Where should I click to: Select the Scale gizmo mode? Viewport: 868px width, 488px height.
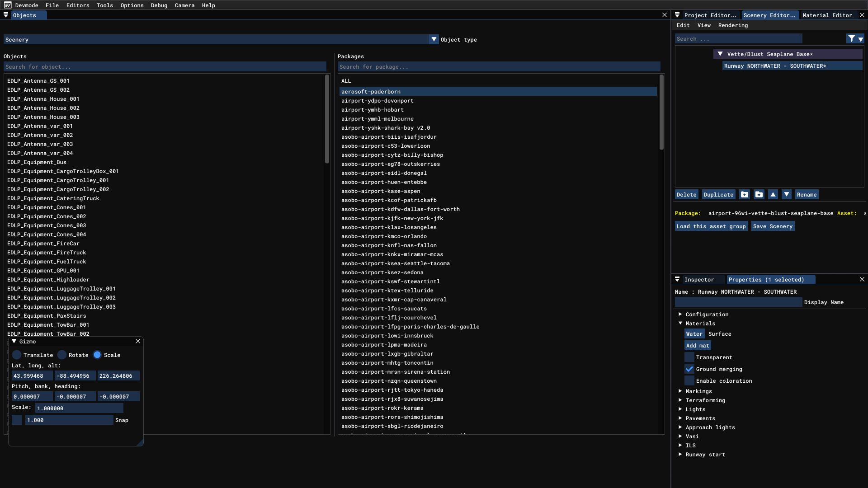point(97,355)
